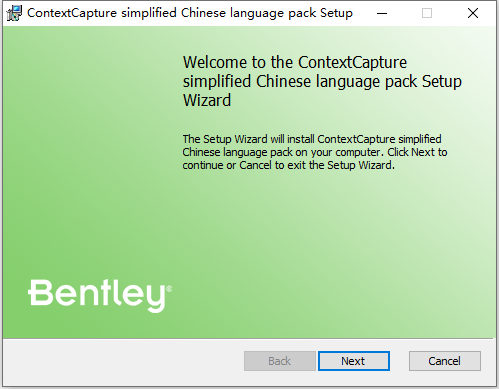Close the Setup wizard window
The image size is (499, 389).
[473, 13]
